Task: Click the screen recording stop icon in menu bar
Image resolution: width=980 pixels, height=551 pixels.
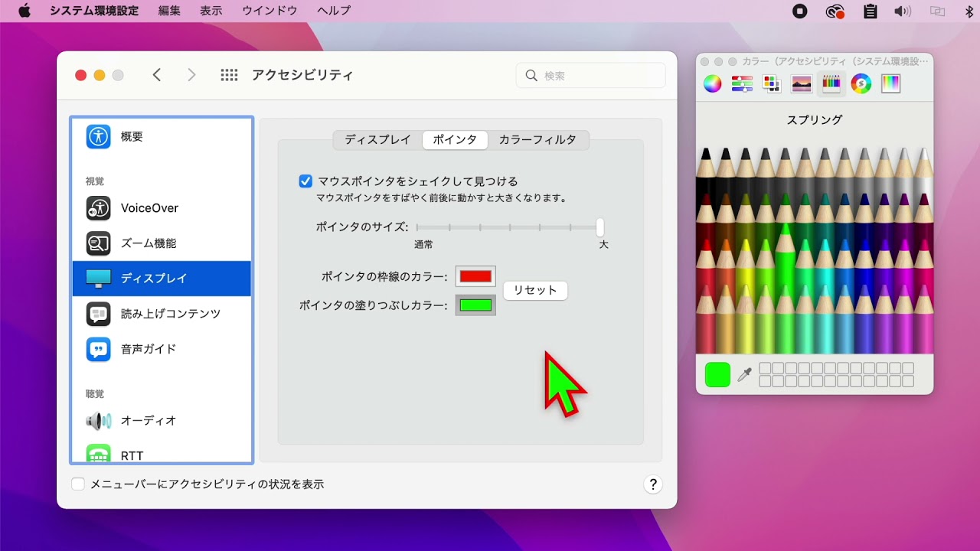Action: (x=800, y=11)
